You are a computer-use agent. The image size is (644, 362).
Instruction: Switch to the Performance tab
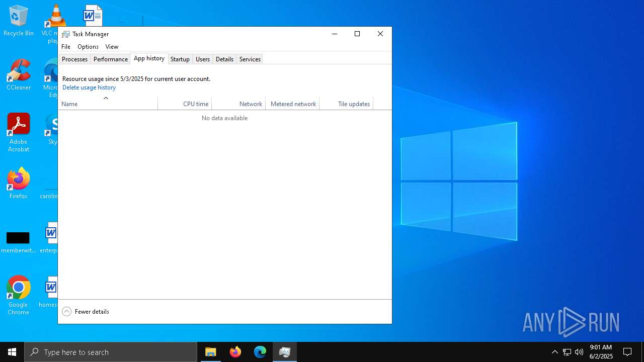coord(111,59)
